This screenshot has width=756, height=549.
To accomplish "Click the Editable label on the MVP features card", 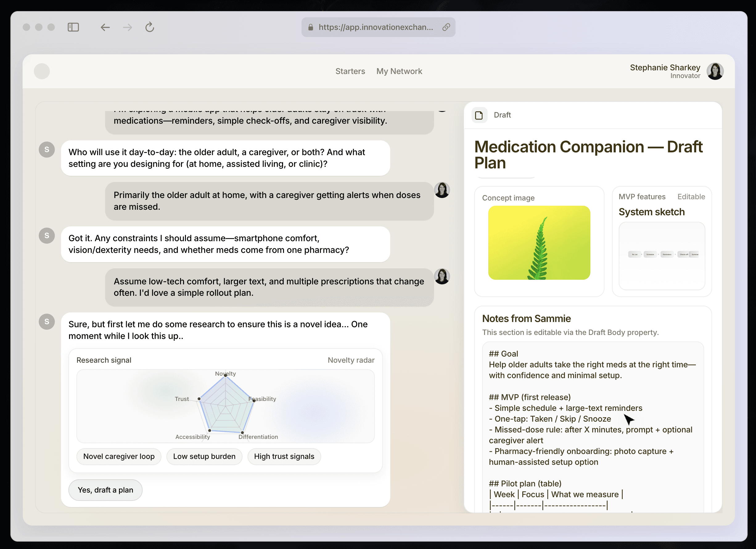I will point(691,196).
